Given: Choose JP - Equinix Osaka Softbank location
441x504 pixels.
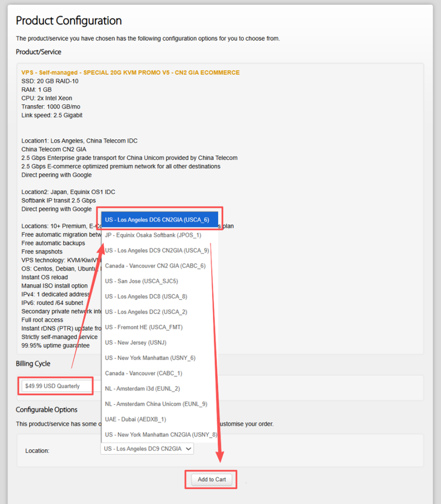Looking at the screenshot, I should click(x=153, y=235).
